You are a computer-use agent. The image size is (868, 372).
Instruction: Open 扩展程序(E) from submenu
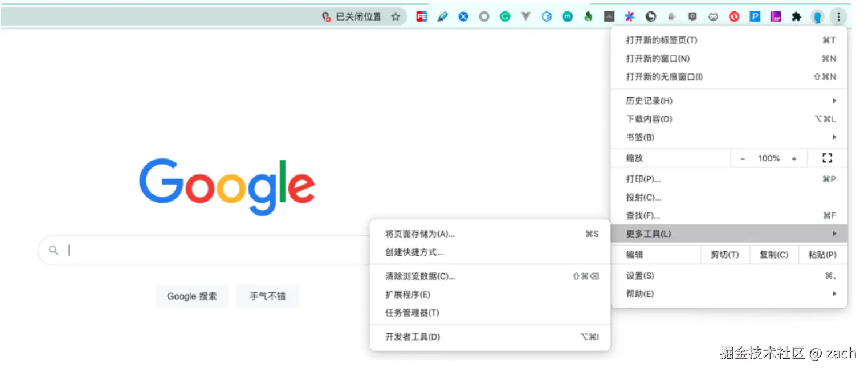point(490,295)
